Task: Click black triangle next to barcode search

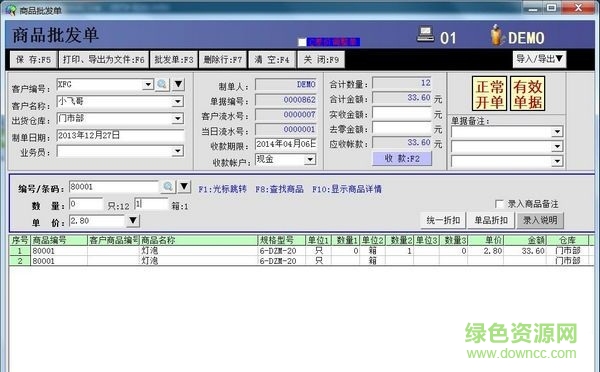Action: pyautogui.click(x=184, y=186)
